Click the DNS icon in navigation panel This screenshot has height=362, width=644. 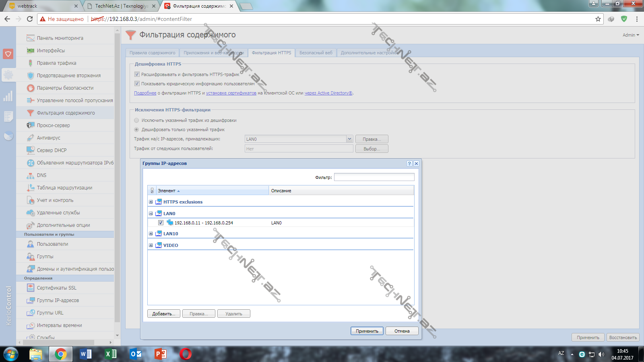[x=30, y=175]
